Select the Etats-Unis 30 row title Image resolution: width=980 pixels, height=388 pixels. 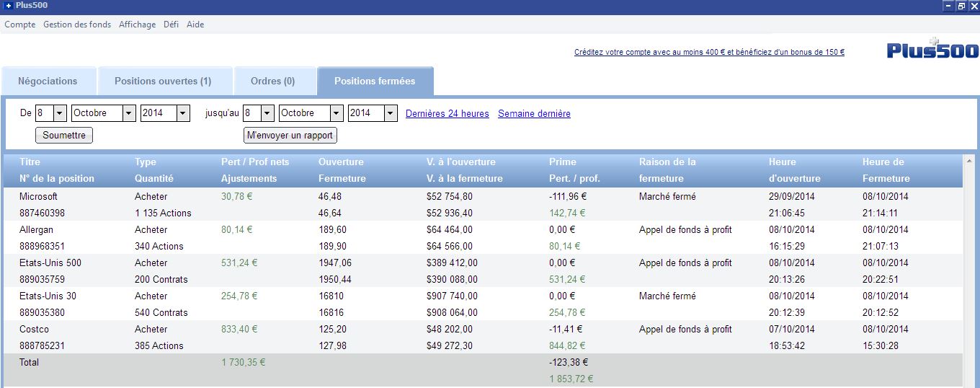[48, 296]
